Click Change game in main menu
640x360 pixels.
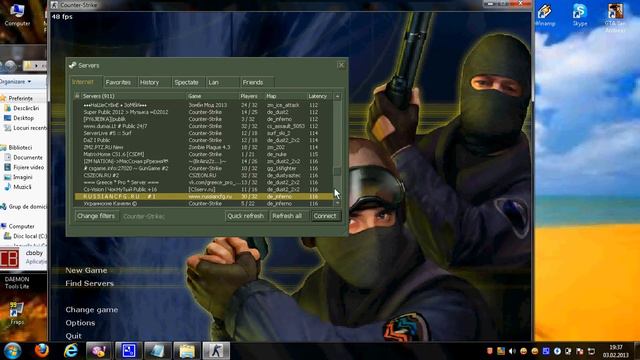(x=91, y=310)
